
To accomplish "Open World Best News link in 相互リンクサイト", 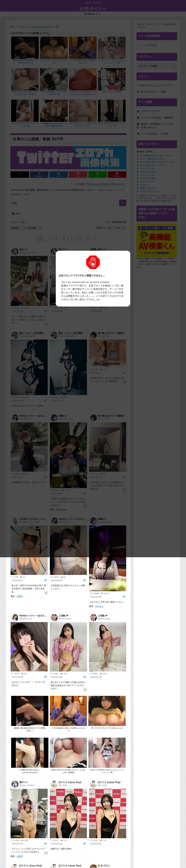I will (148, 172).
